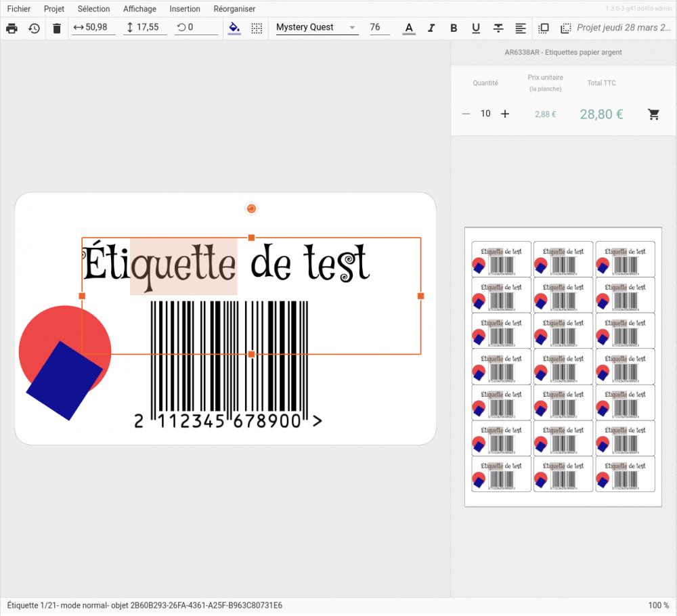Viewport: 677px width, 616px height.
Task: Click the project name 'Projet jeudi 28 mars'
Action: (624, 28)
